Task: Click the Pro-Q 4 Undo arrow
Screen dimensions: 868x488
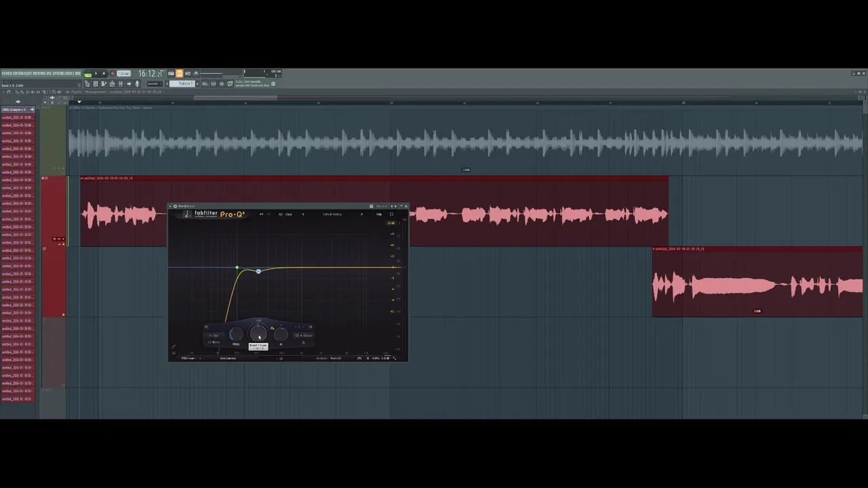Action: (261, 214)
